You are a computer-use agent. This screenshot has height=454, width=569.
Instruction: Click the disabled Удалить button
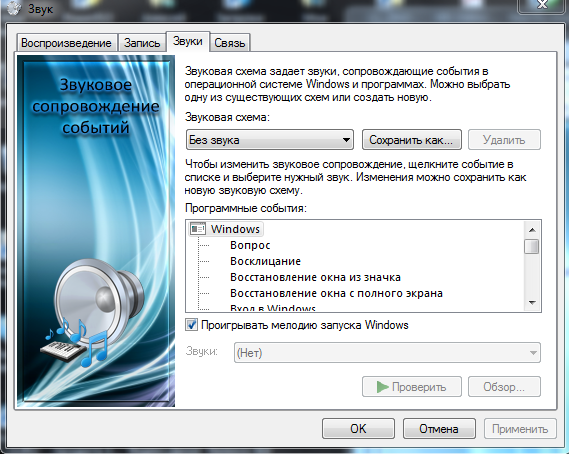coord(504,140)
